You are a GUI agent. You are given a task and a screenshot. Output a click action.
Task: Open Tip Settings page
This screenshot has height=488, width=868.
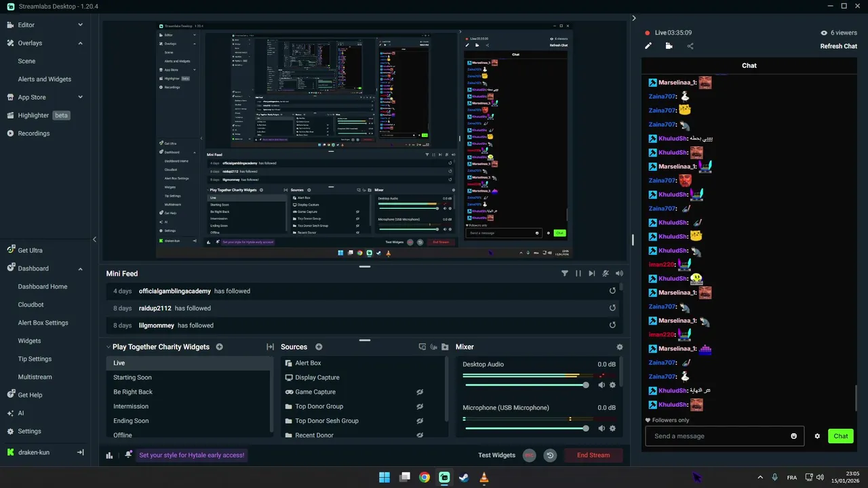35,359
